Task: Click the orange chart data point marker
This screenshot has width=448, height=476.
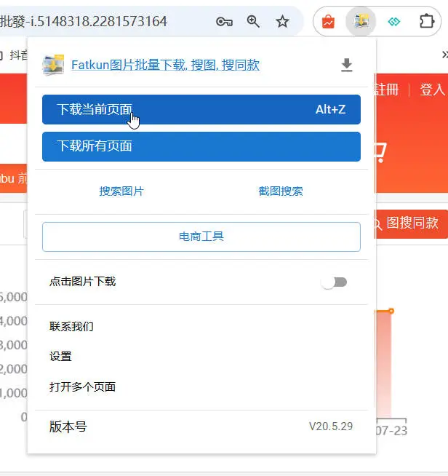Action: 391,311
